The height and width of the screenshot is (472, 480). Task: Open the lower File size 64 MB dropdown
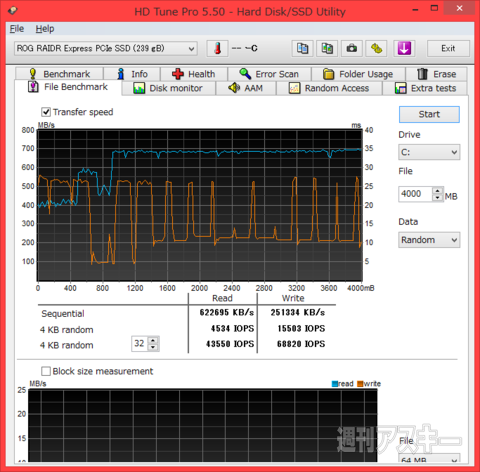click(429, 459)
